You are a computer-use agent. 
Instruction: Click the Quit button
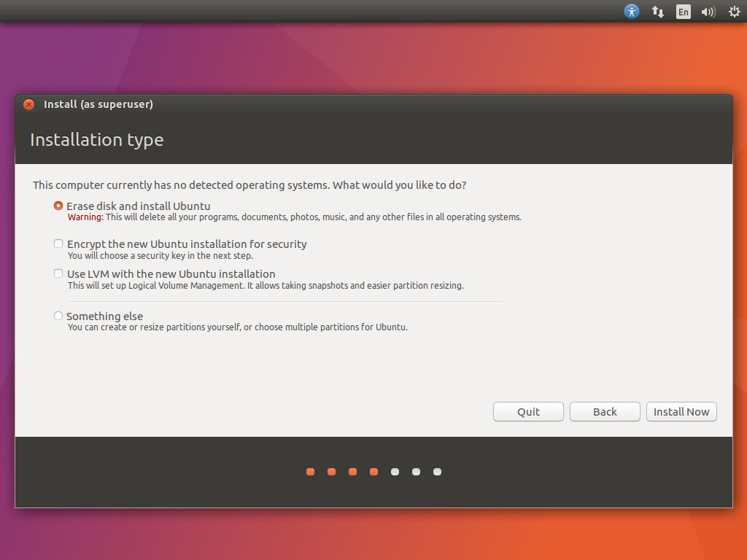coord(528,411)
